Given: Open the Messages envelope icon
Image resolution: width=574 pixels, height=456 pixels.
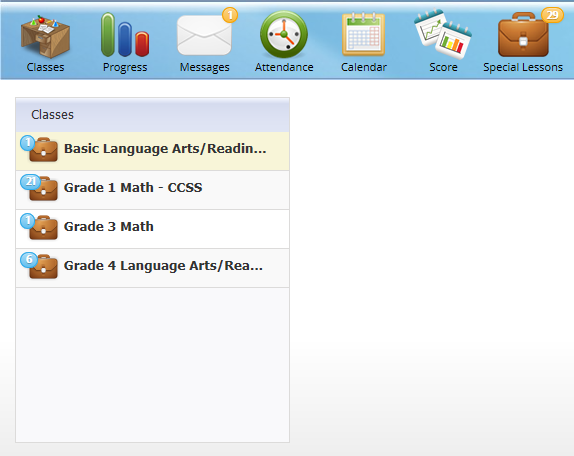Looking at the screenshot, I should click(204, 35).
